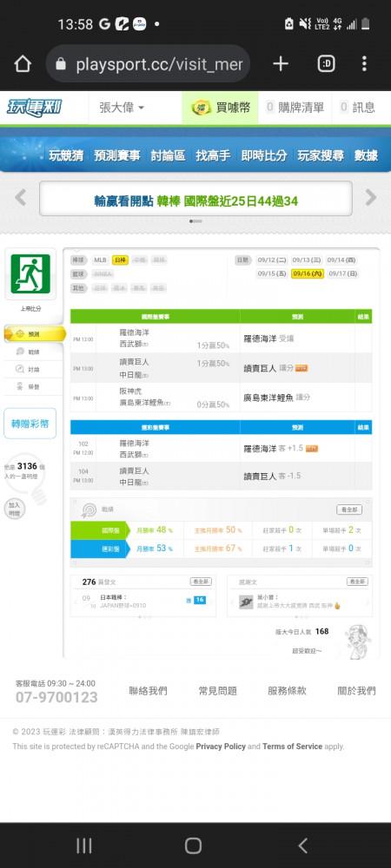Go to previous banner with left arrow

(x=21, y=198)
